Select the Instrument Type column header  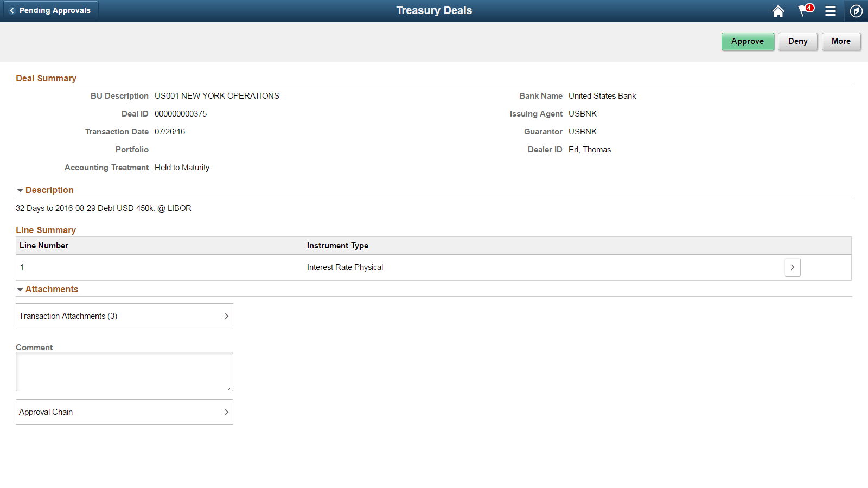click(x=337, y=245)
